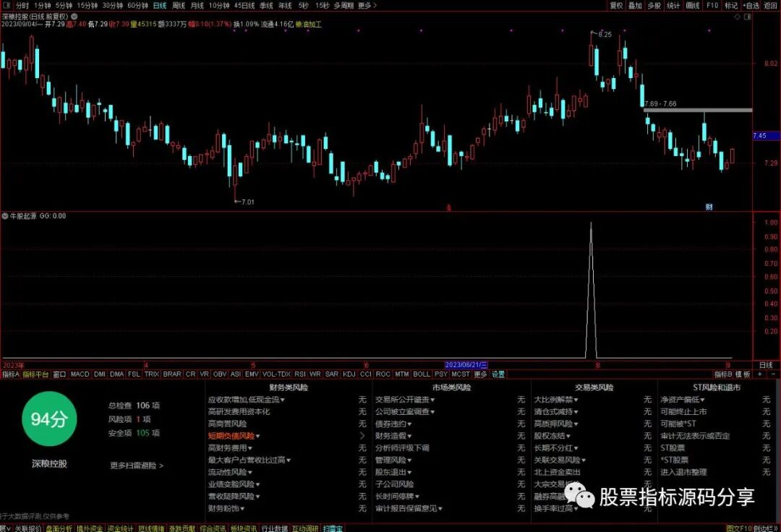Select the 日线 daily period
The height and width of the screenshot is (532, 781).
click(x=160, y=6)
